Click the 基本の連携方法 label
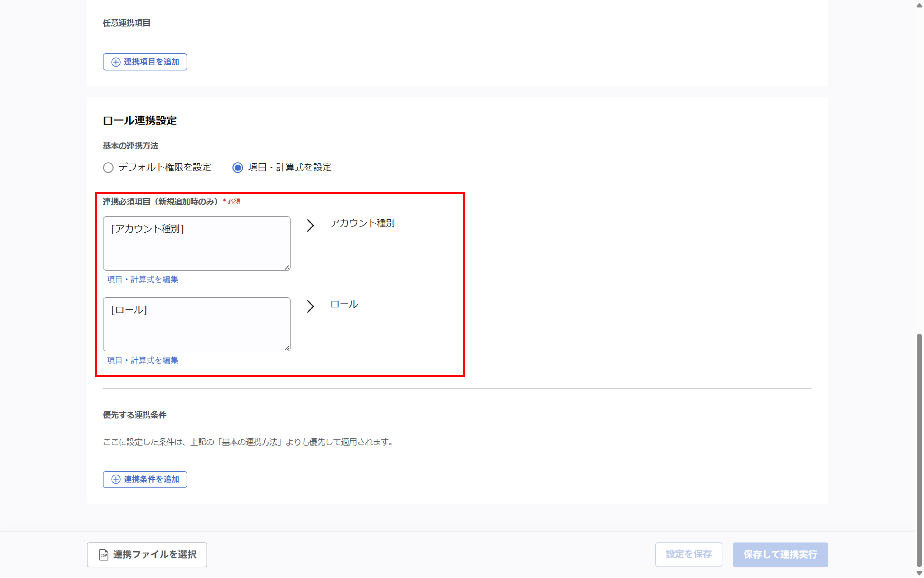Screen dimensions: 924x578 point(131,146)
